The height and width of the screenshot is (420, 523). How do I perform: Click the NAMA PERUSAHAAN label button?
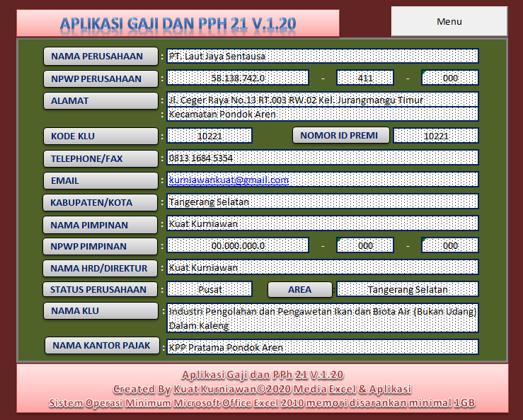(100, 56)
